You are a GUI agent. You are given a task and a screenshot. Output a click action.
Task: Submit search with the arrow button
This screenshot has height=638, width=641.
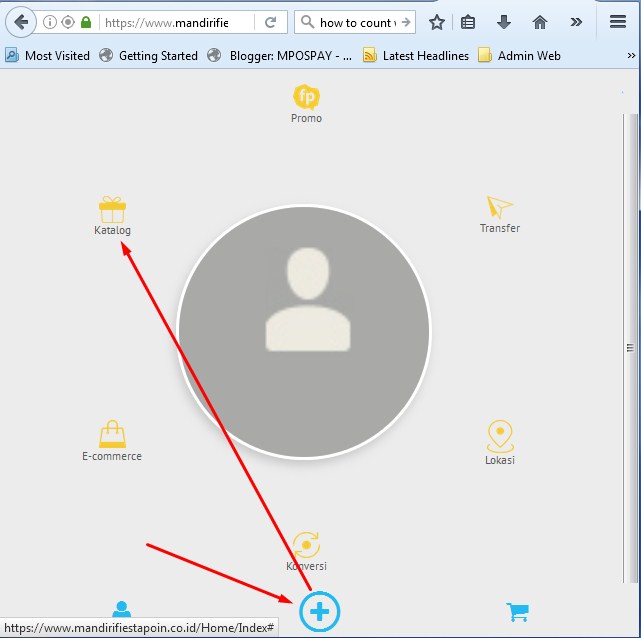click(x=406, y=22)
